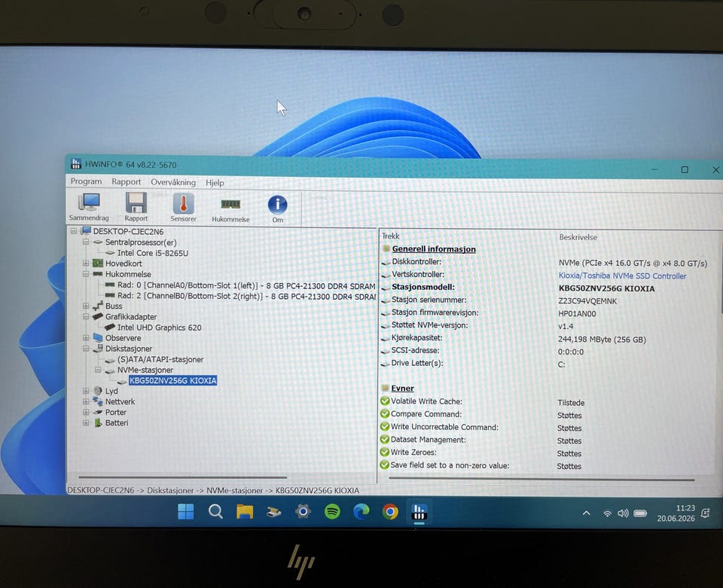Select KBG50ZNV256G KIOXIA drive in tree
Viewport: 723px width, 588px height.
tap(173, 381)
